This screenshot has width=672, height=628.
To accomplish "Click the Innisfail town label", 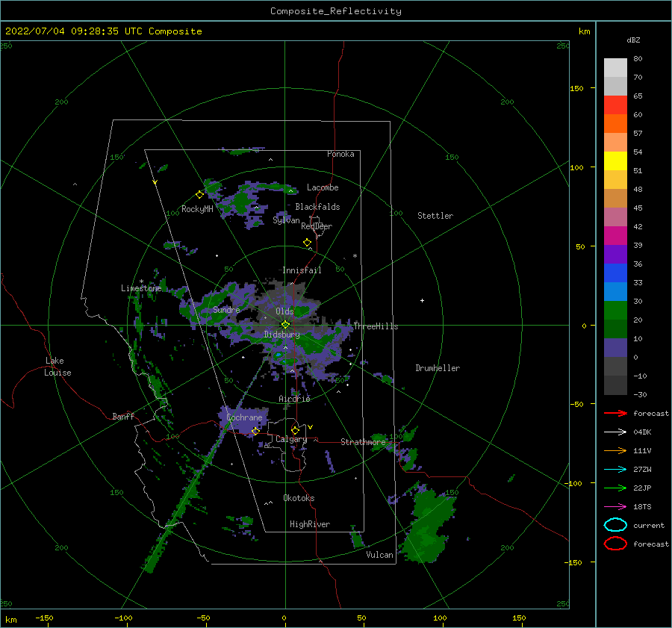I will [x=302, y=270].
